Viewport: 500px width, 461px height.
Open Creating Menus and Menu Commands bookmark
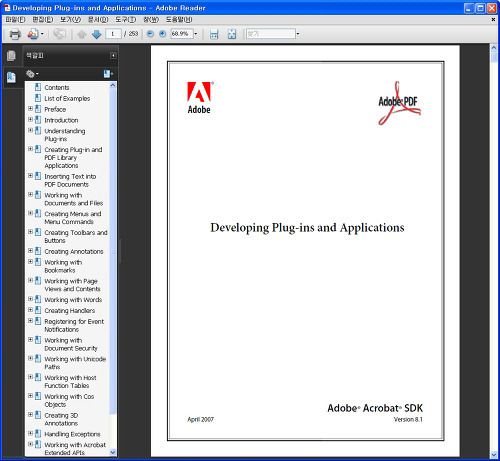coord(73,218)
